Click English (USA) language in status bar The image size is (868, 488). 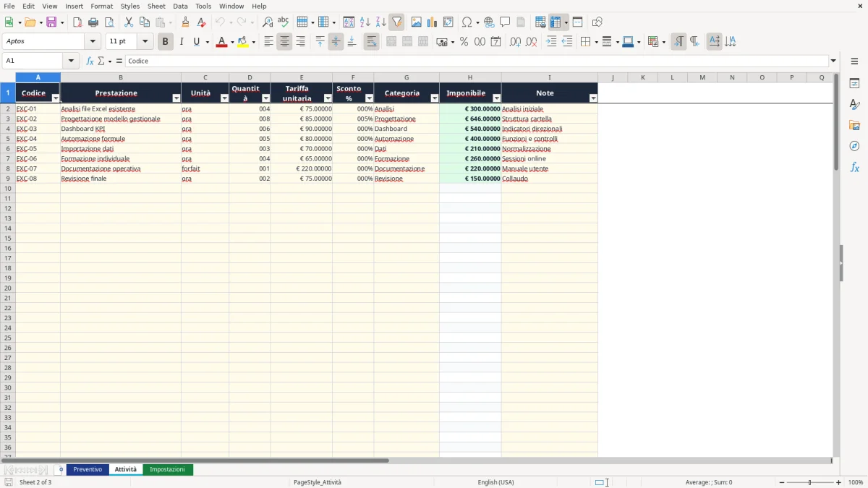496,482
